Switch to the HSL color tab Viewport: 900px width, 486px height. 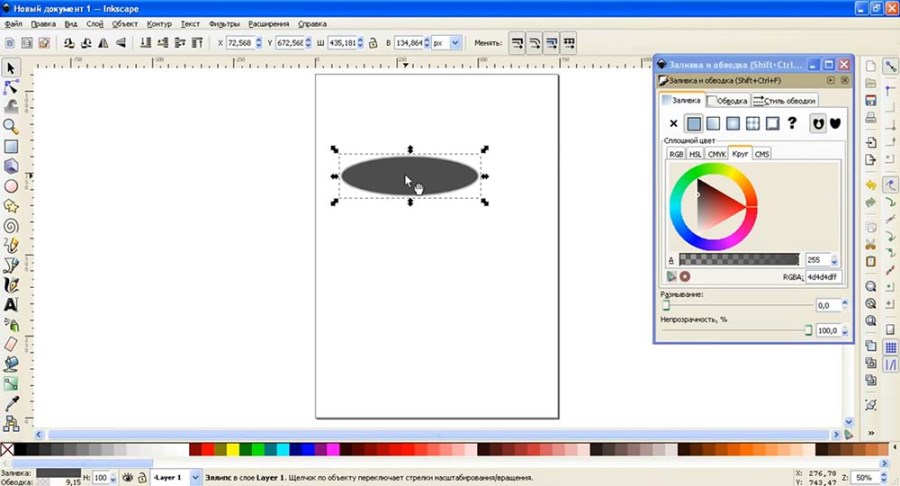coord(695,154)
